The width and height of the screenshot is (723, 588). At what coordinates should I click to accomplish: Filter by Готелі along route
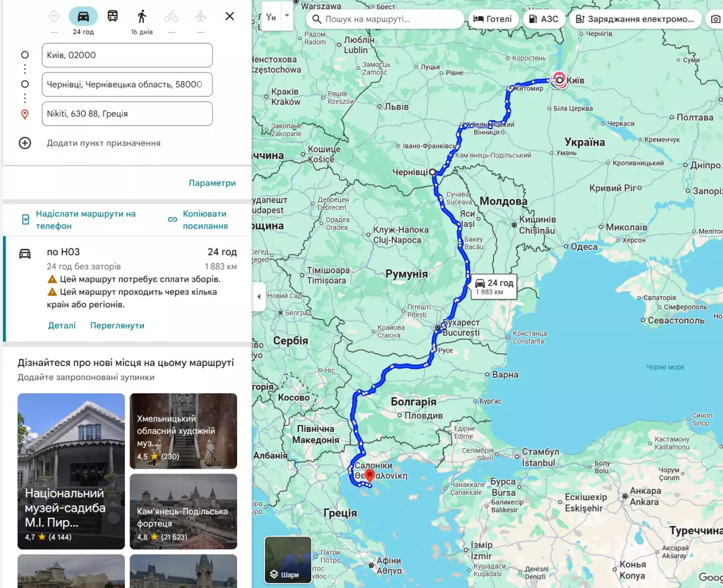[493, 19]
